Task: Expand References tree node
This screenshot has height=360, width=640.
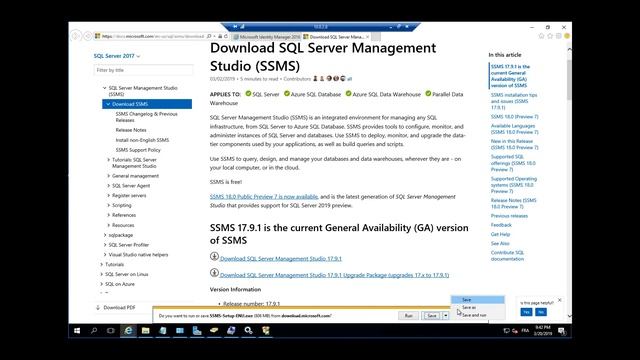Action: pyautogui.click(x=109, y=215)
